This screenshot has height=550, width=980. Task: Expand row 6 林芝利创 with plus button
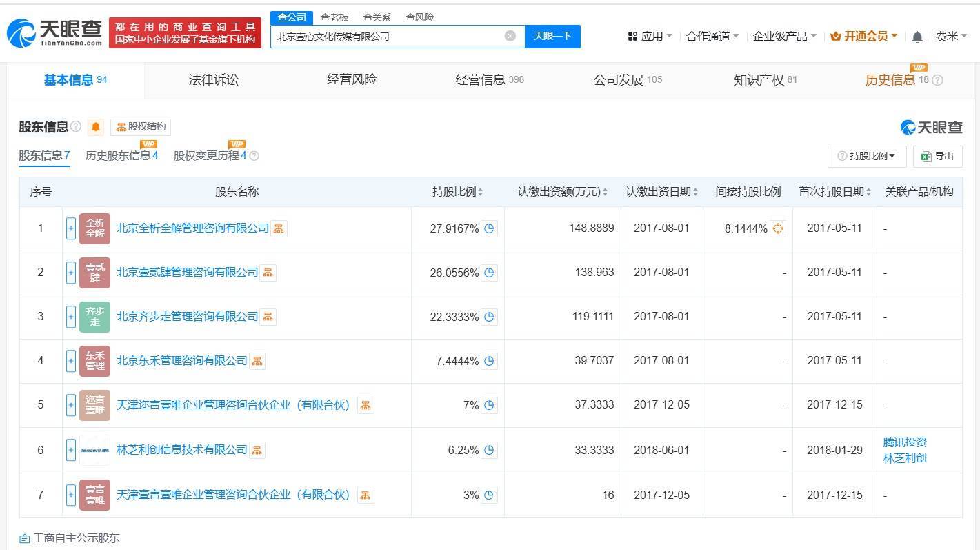(71, 450)
